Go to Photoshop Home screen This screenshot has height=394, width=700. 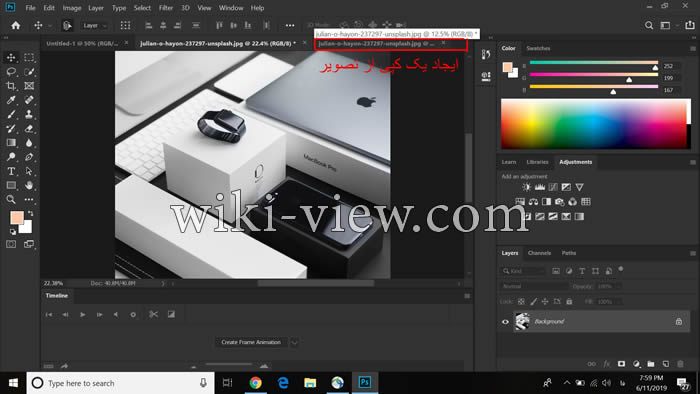(x=16, y=25)
